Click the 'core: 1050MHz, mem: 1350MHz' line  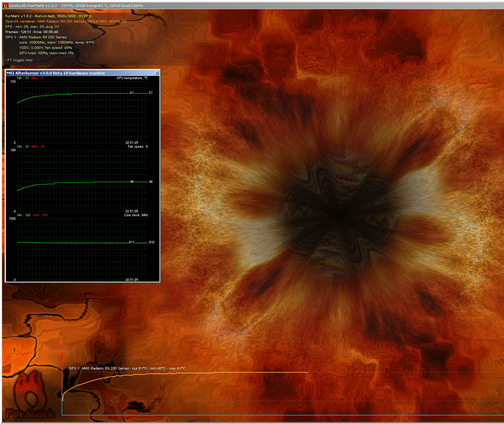(x=57, y=43)
